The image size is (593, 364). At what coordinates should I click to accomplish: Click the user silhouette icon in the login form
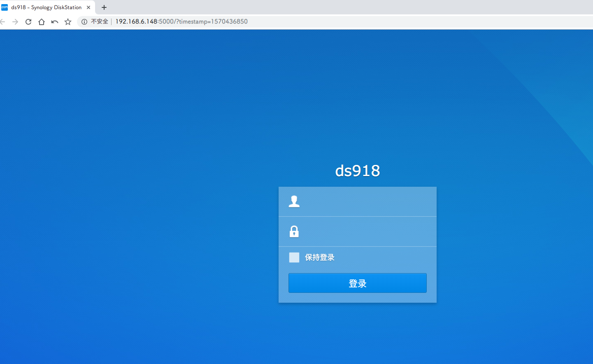point(294,202)
